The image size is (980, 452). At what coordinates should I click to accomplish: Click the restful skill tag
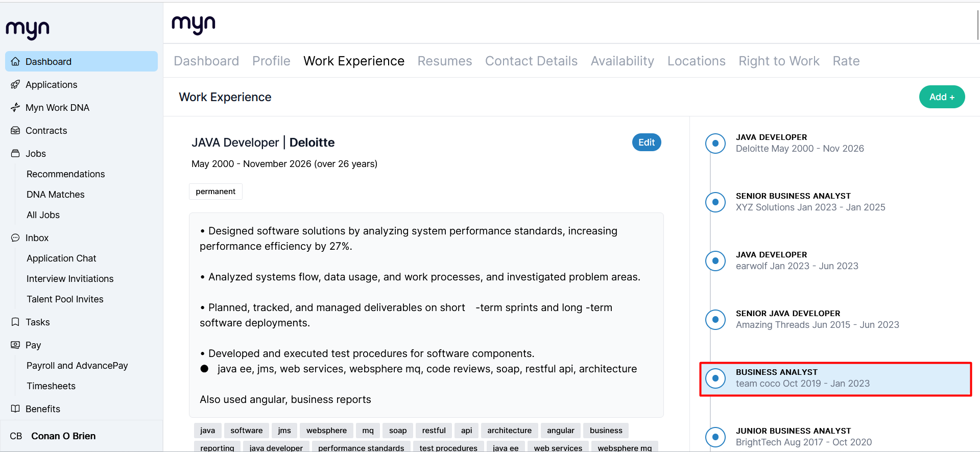[434, 431]
